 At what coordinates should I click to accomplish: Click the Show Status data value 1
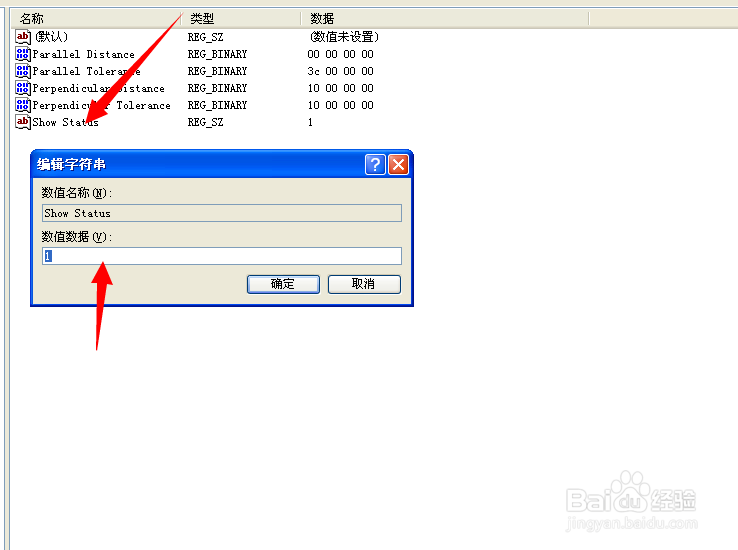click(310, 122)
